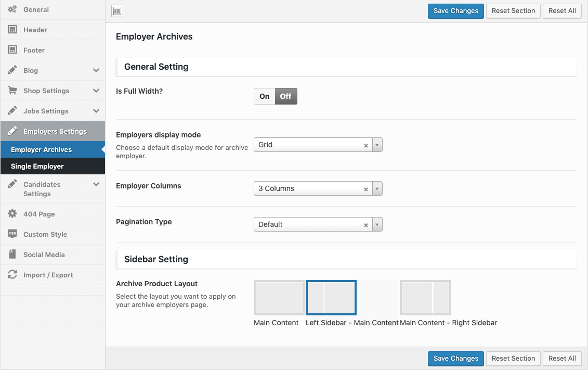Go to the Footer settings section
The image size is (588, 370).
click(x=34, y=50)
